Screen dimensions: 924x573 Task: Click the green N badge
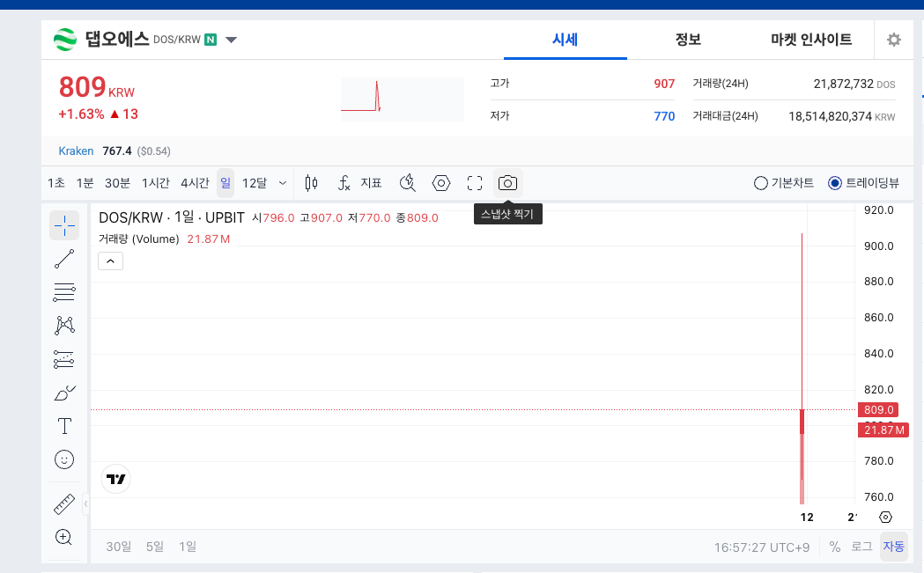(211, 40)
